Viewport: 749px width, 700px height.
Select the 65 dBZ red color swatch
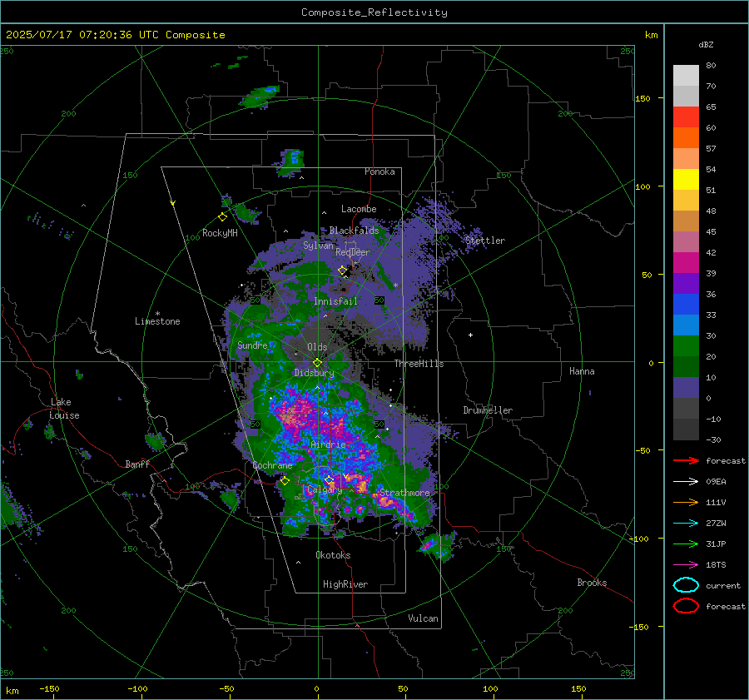coord(686,117)
